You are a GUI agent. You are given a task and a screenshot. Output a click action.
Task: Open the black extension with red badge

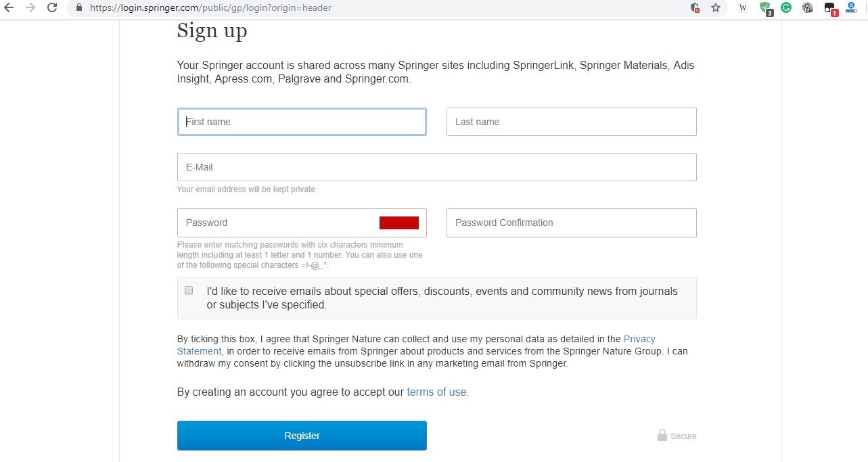tap(831, 9)
